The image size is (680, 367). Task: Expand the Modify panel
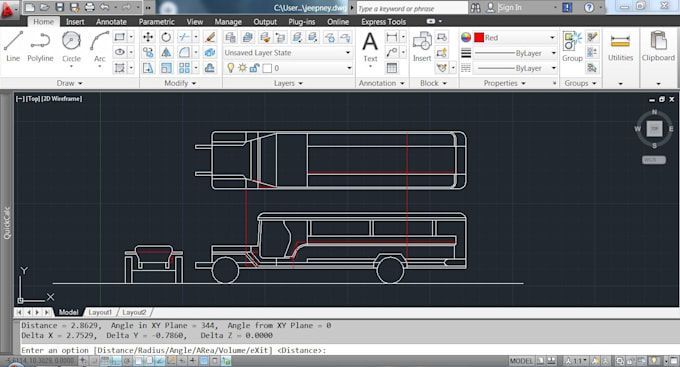click(x=180, y=83)
